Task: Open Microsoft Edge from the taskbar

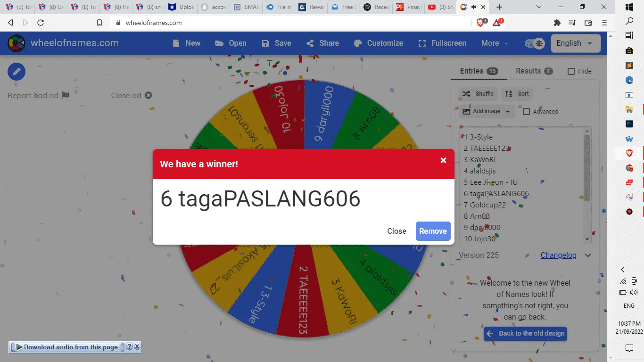Action: [629, 80]
